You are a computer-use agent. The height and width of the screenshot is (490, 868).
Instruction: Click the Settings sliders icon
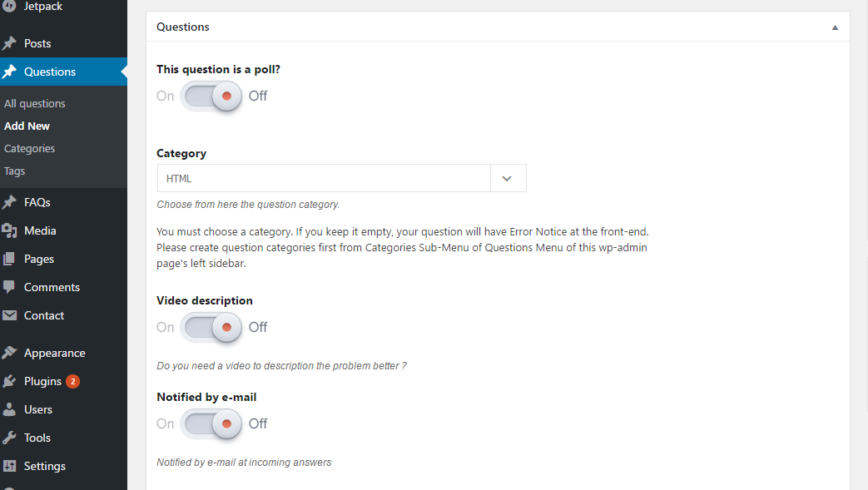(10, 466)
